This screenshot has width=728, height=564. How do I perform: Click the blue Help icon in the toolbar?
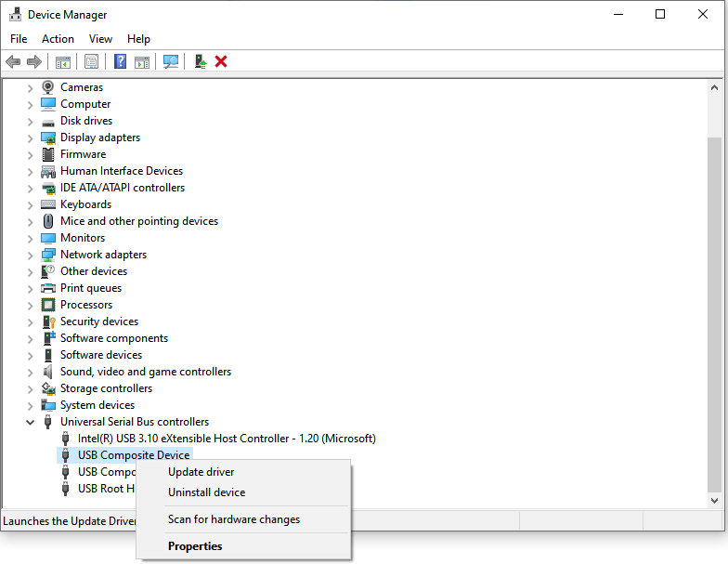120,61
